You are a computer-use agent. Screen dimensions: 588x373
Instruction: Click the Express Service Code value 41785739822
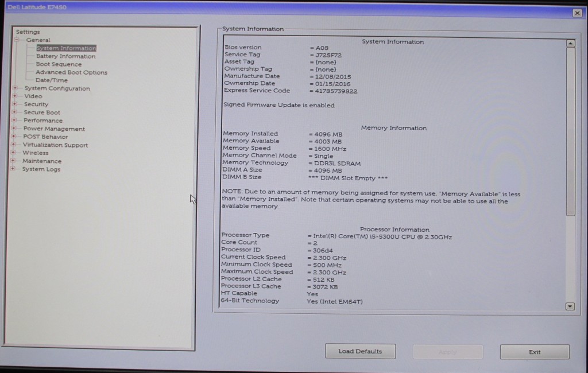click(x=336, y=91)
